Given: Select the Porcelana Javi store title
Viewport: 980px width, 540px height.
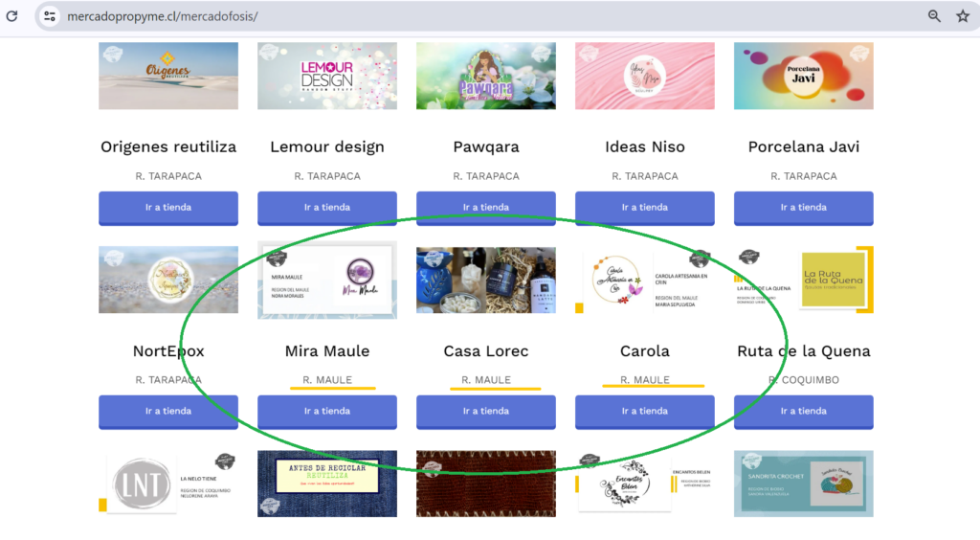Looking at the screenshot, I should (803, 146).
